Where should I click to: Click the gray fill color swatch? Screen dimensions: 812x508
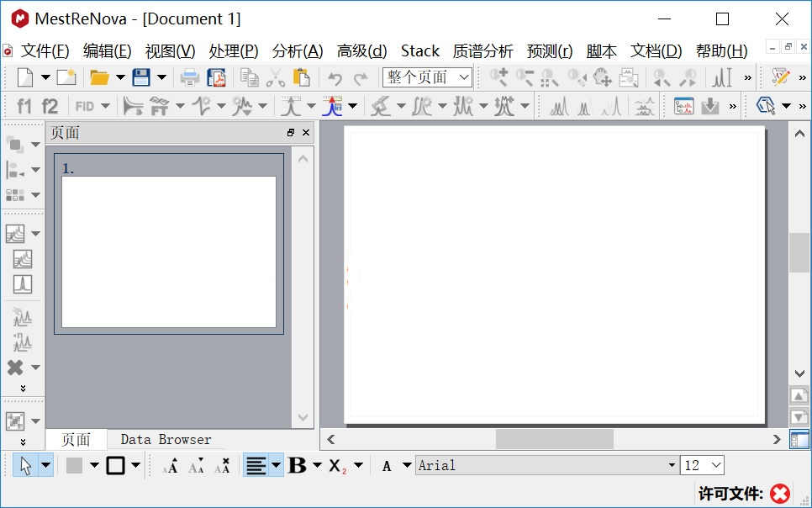[x=75, y=465]
